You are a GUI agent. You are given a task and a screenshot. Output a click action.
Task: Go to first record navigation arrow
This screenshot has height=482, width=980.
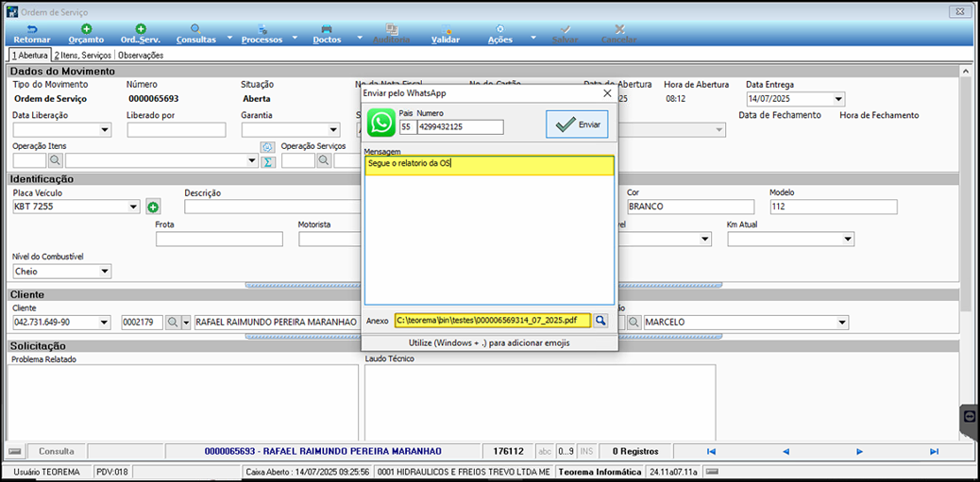[711, 451]
